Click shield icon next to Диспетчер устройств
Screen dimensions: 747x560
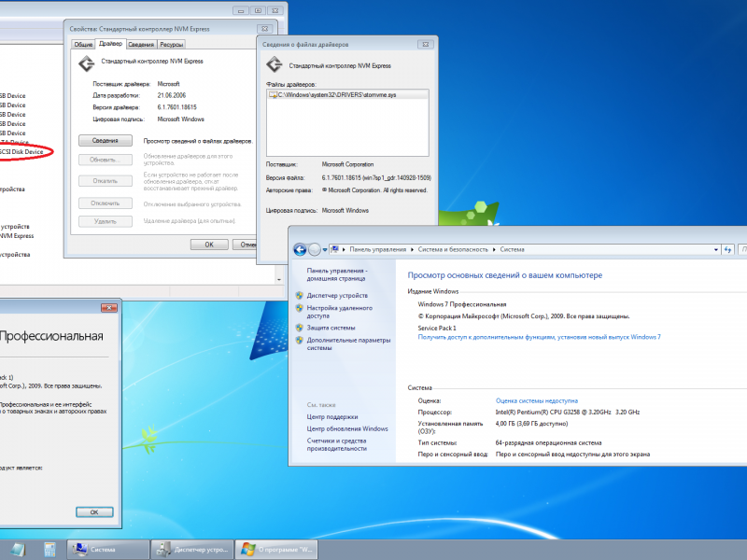pos(299,295)
